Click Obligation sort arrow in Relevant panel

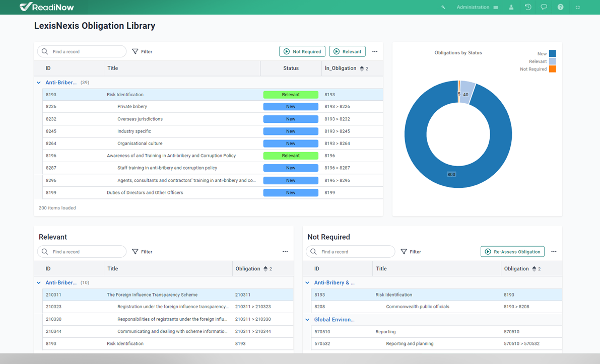click(x=265, y=269)
